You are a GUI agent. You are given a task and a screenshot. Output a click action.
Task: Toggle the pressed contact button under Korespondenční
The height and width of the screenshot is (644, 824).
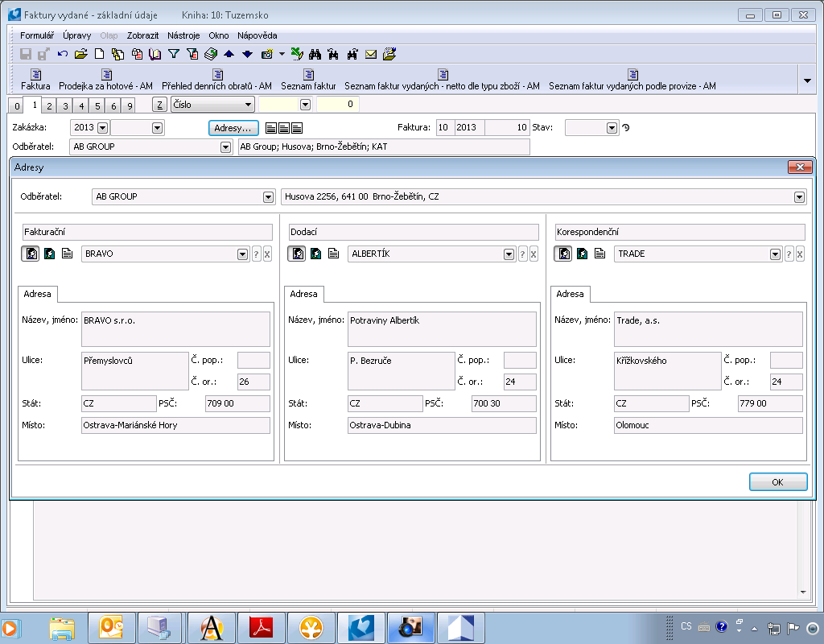click(x=563, y=254)
